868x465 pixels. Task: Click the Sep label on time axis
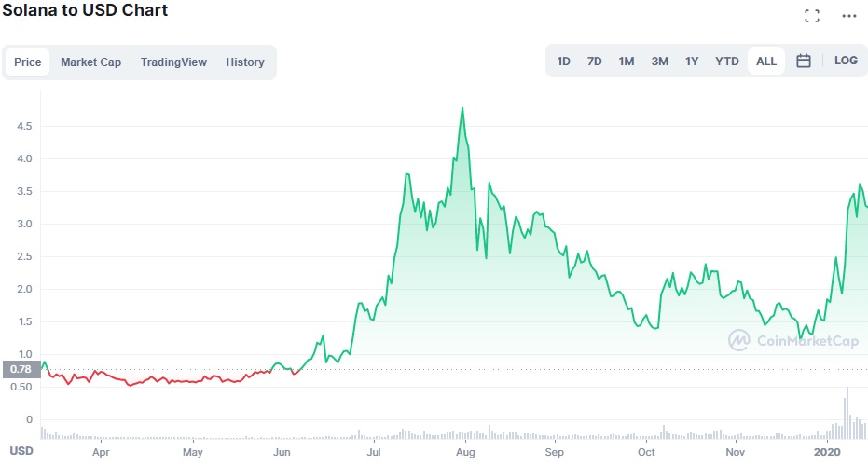click(554, 452)
